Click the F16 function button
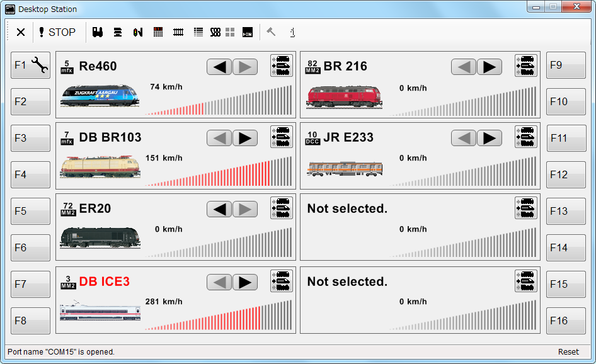 (566, 321)
